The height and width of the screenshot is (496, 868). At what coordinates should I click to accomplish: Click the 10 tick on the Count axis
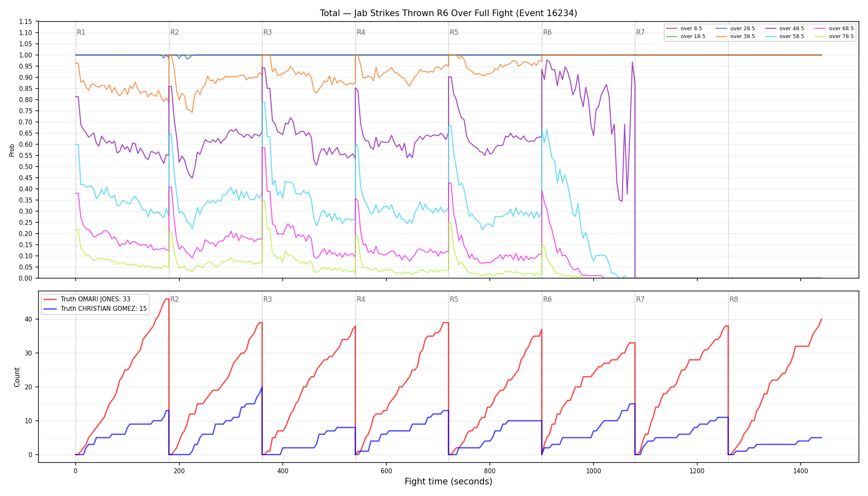point(29,421)
